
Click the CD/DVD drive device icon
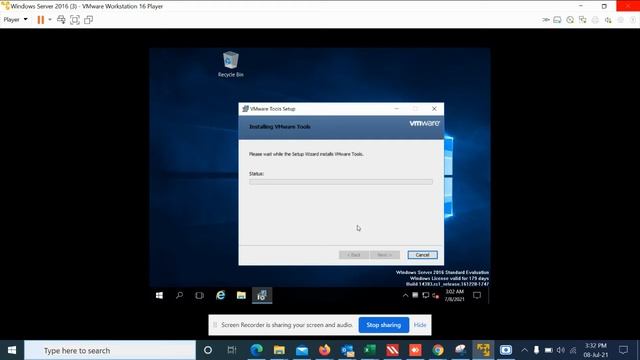pyautogui.click(x=570, y=20)
